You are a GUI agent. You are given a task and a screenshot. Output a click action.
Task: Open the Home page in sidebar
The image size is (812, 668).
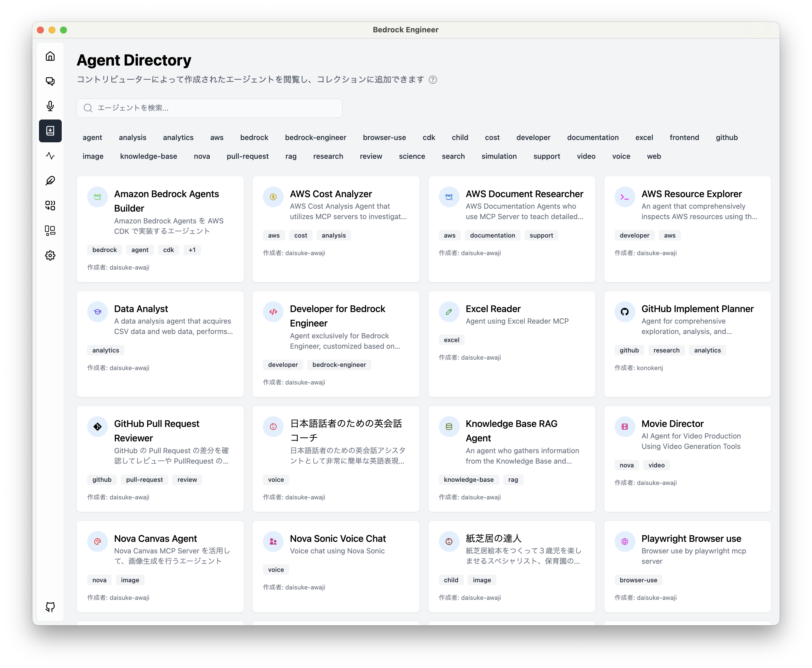(50, 56)
